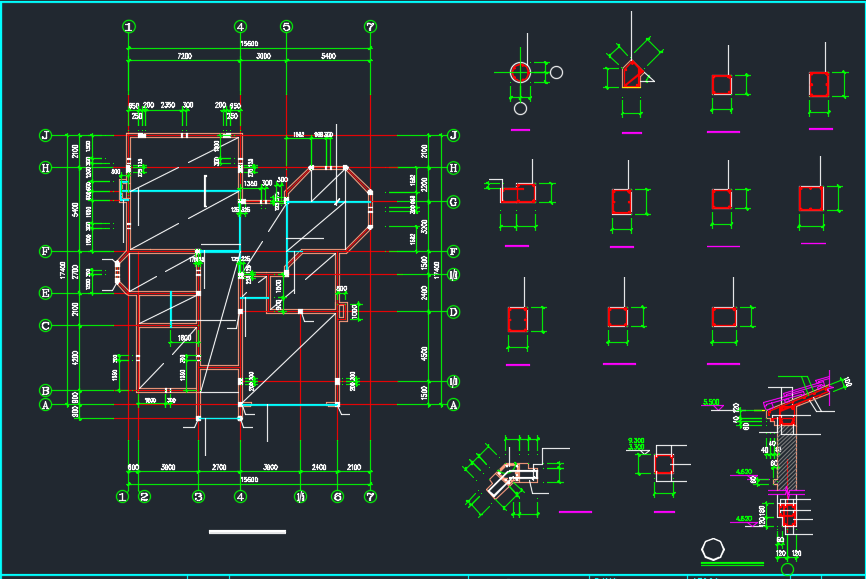Select axis bubble F on the right side

coord(453,251)
